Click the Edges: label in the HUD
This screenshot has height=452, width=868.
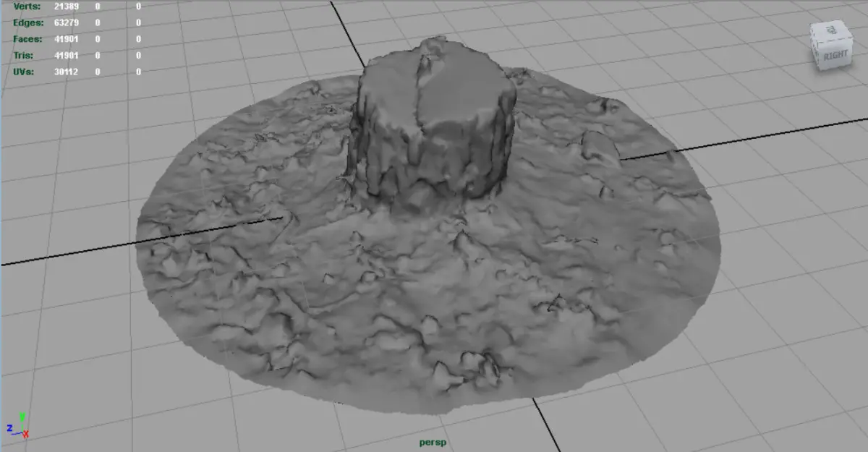(x=27, y=22)
